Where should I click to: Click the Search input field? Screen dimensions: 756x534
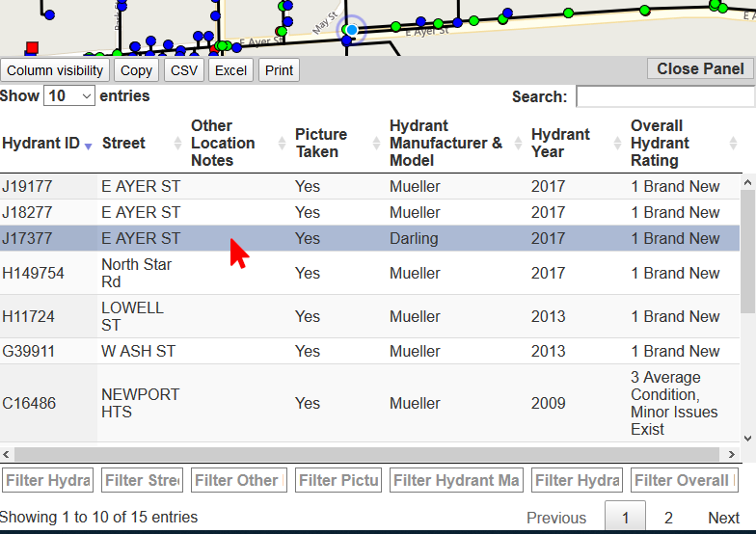pyautogui.click(x=664, y=96)
